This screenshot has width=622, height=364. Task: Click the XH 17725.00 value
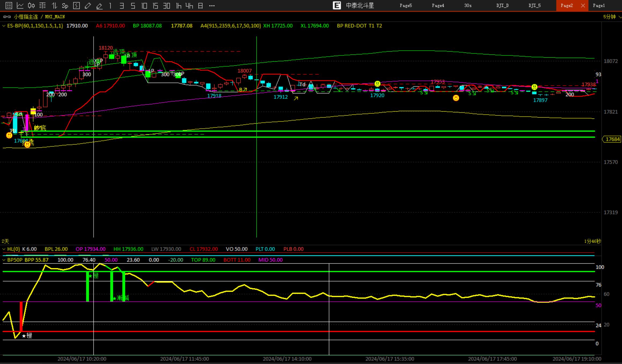pos(278,26)
